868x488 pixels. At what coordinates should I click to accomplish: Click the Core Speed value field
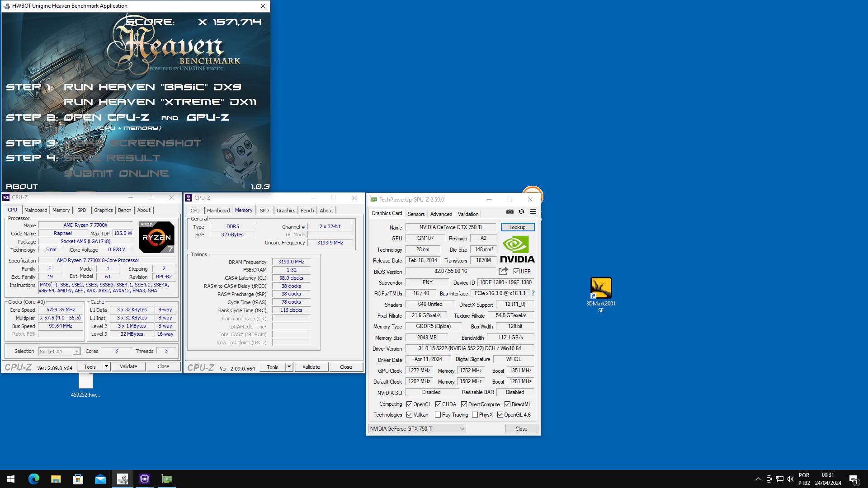[x=61, y=310]
